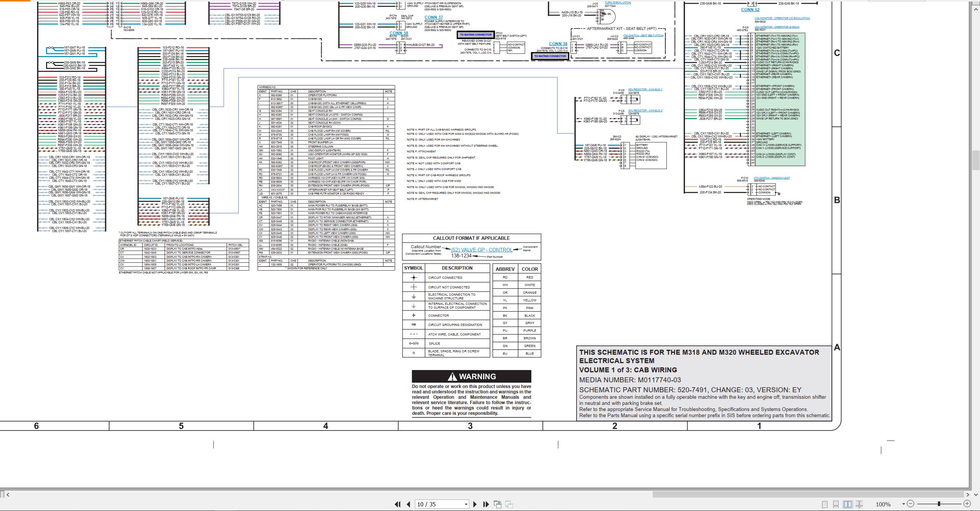Click (52) VALVE GP - CONTROL callout link
This screenshot has width=980, height=511.
(x=482, y=250)
